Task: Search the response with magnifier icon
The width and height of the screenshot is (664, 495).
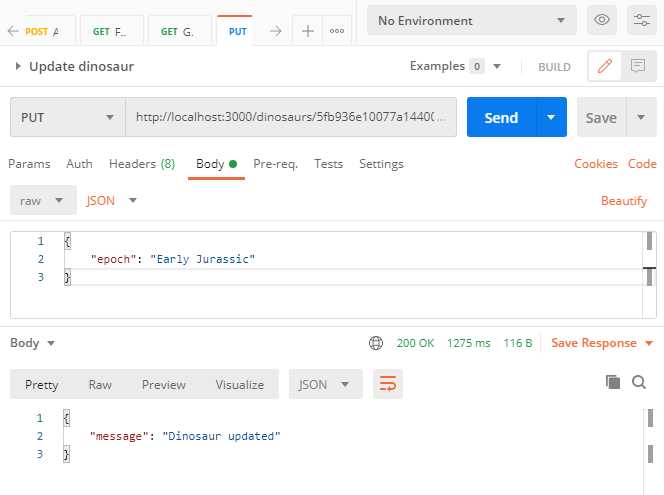Action: coord(639,382)
